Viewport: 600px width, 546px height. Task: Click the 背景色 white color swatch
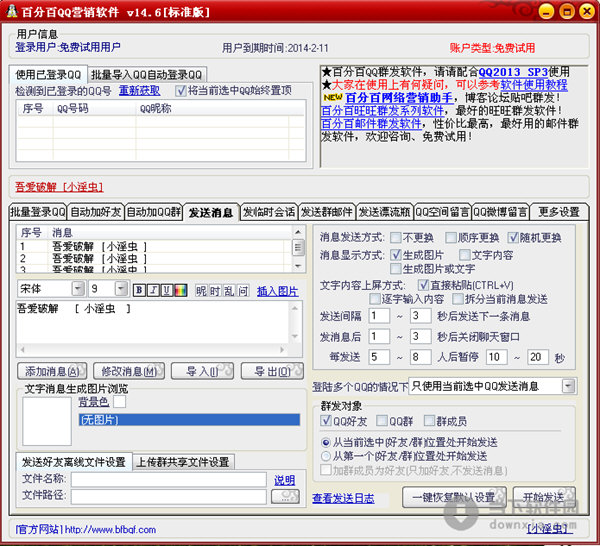click(119, 401)
